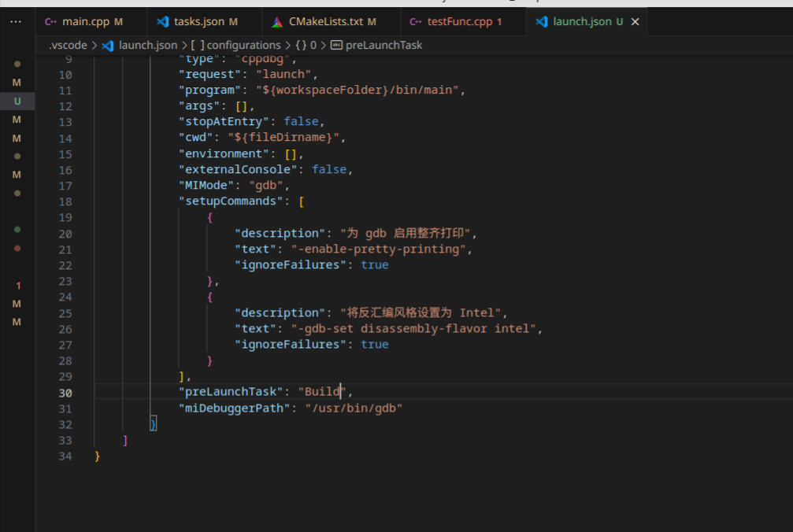Click the "${workspaceFolder}/bin/main" program value
The height and width of the screenshot is (532, 793).
357,90
